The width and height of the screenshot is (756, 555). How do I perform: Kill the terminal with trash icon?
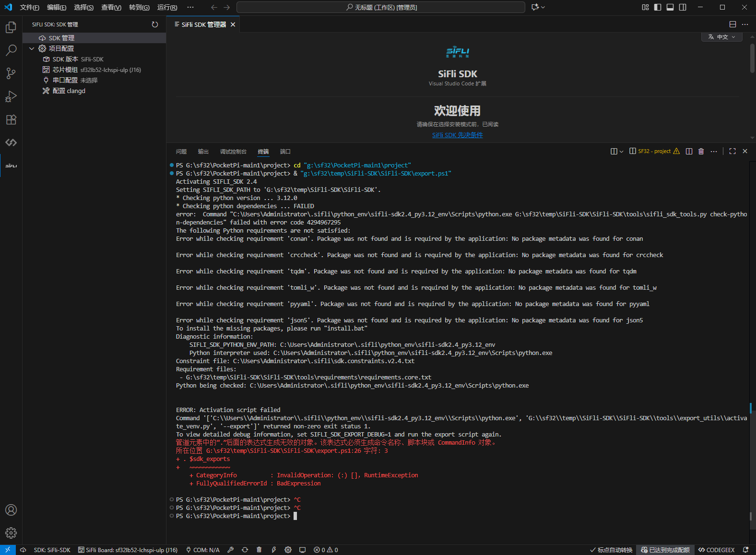pyautogui.click(x=701, y=151)
